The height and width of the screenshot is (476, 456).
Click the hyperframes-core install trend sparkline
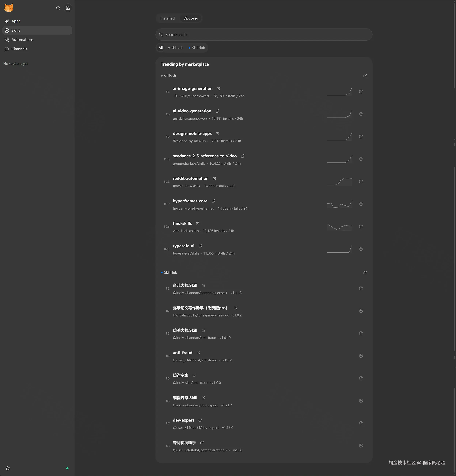(339, 204)
